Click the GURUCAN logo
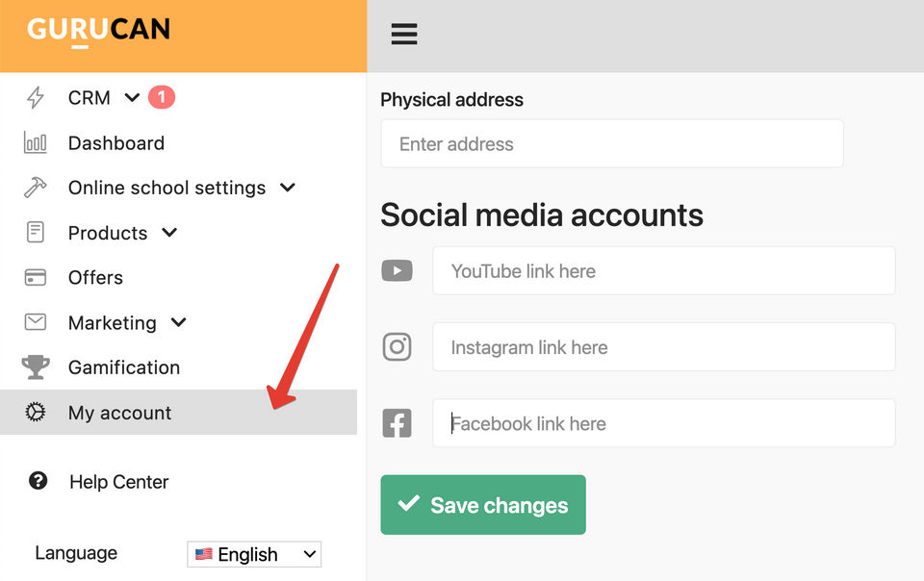The height and width of the screenshot is (581, 924). [x=98, y=31]
